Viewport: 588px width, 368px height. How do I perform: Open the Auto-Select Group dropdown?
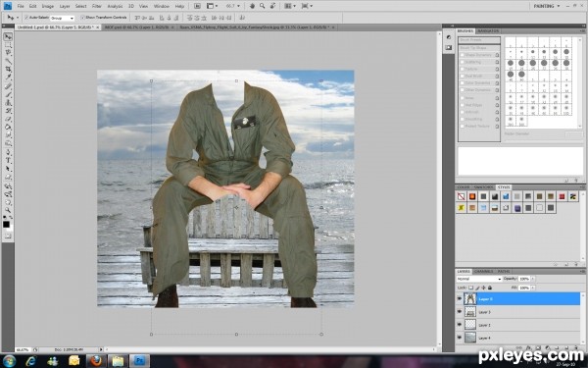pyautogui.click(x=63, y=18)
